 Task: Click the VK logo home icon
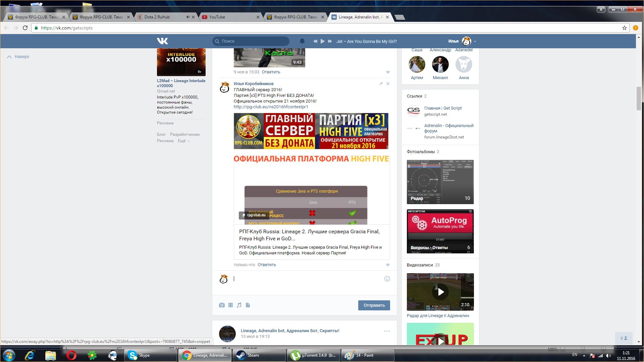[162, 41]
